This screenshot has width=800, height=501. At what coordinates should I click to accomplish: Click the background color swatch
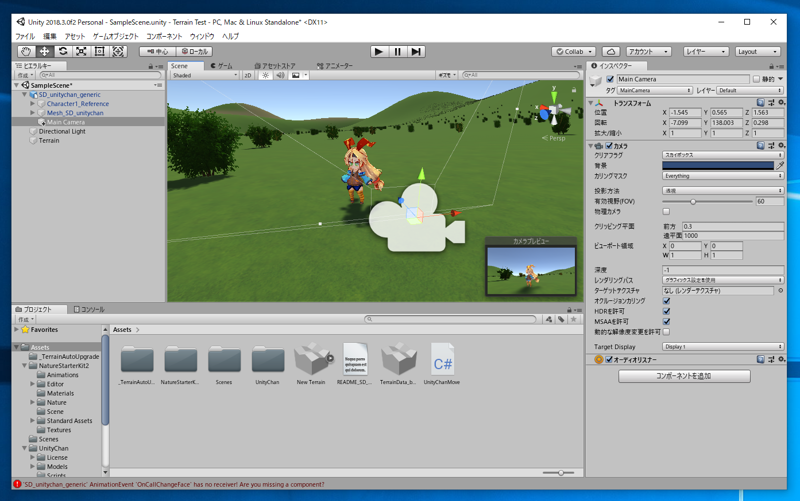click(x=718, y=165)
